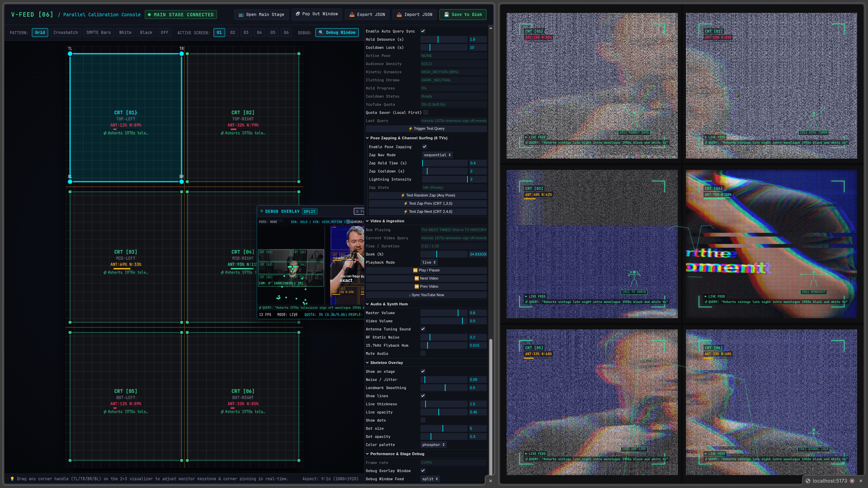Viewport: 868px width, 488px height.
Task: Toggle Show dots checkbox
Action: 423,420
